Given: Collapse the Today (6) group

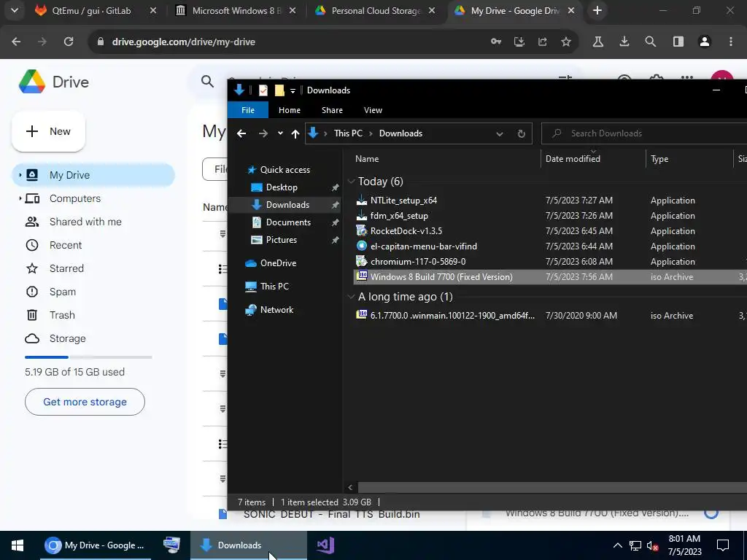Looking at the screenshot, I should click(x=352, y=182).
